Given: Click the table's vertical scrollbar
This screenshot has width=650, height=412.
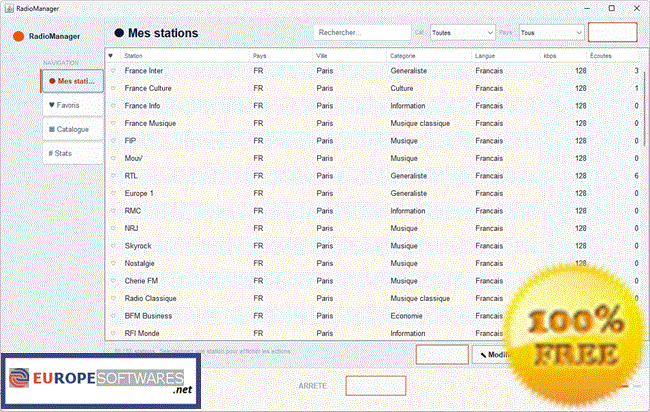Looking at the screenshot, I should pyautogui.click(x=644, y=109).
